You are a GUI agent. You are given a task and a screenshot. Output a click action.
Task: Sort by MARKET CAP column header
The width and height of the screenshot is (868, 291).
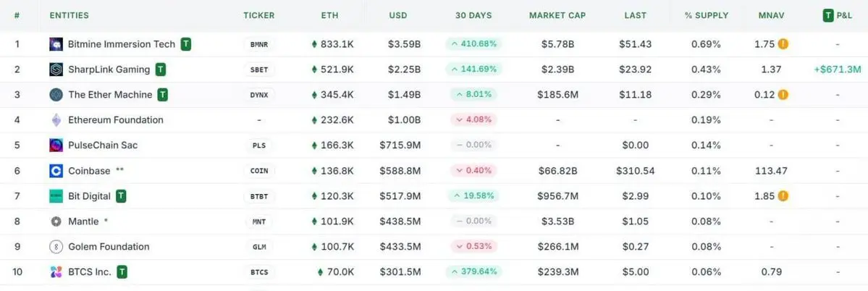557,15
